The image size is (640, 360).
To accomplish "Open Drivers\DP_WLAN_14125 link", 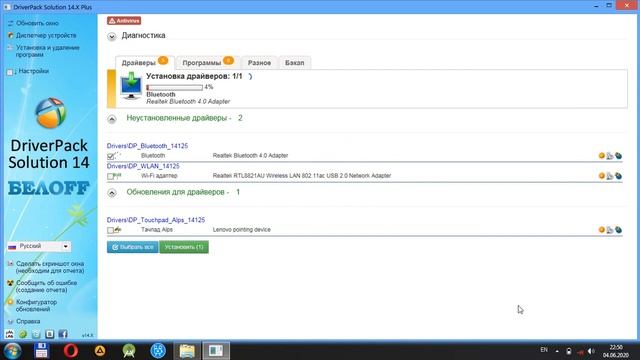I will (143, 166).
